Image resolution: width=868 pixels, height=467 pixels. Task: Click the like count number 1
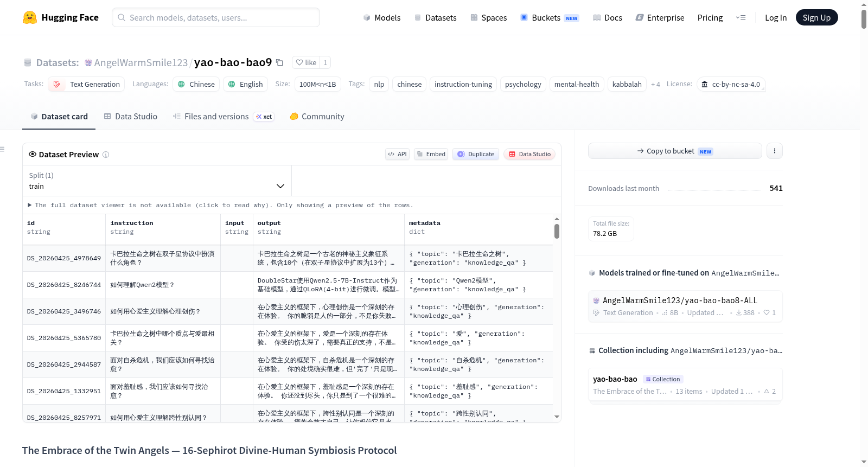pos(325,62)
